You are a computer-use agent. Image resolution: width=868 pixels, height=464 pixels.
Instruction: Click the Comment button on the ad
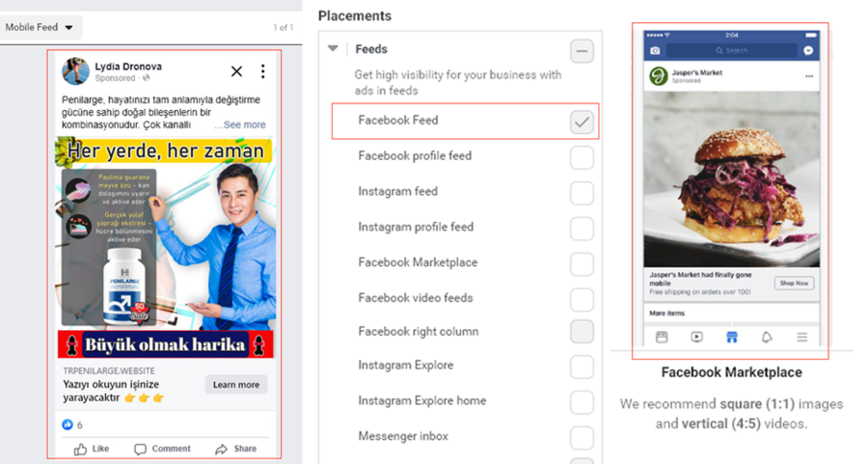click(162, 449)
